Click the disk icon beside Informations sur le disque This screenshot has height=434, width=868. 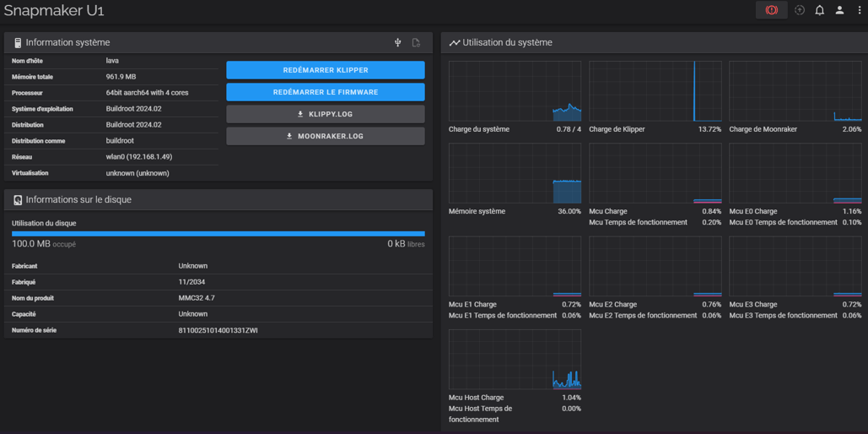tap(18, 200)
